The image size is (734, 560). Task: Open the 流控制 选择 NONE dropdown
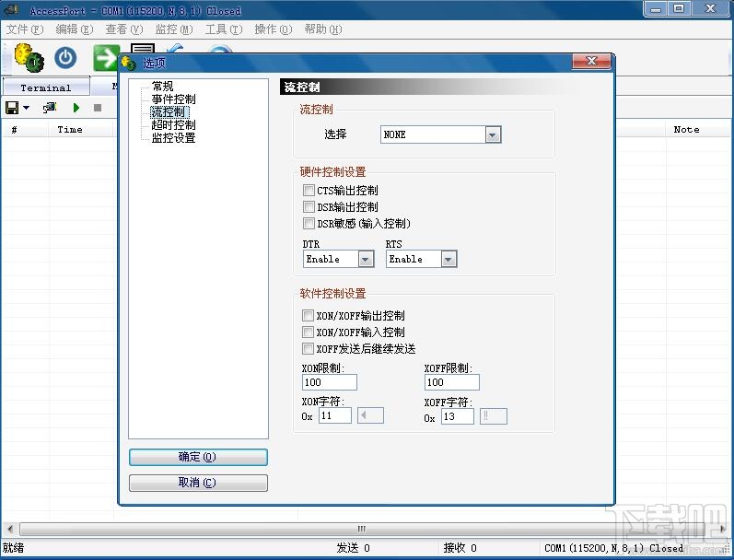coord(493,134)
